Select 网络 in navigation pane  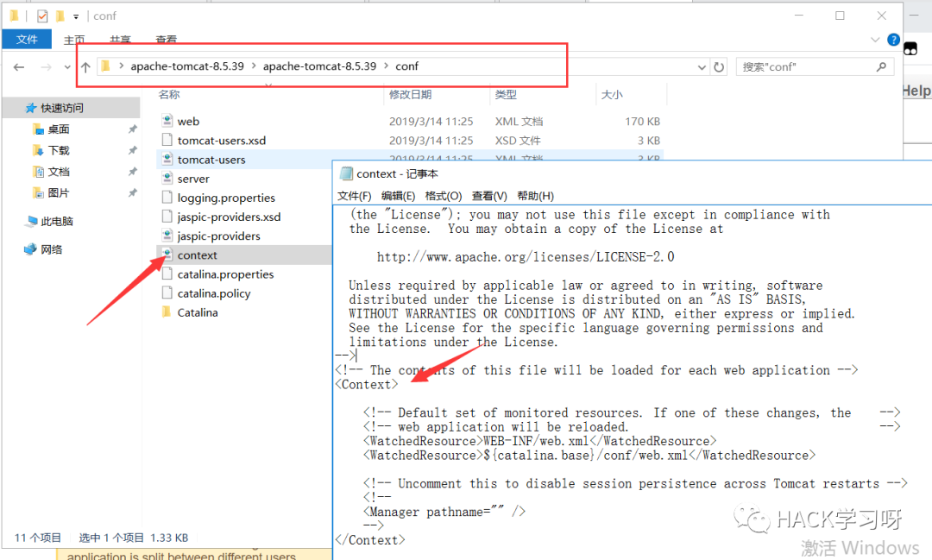[x=51, y=249]
